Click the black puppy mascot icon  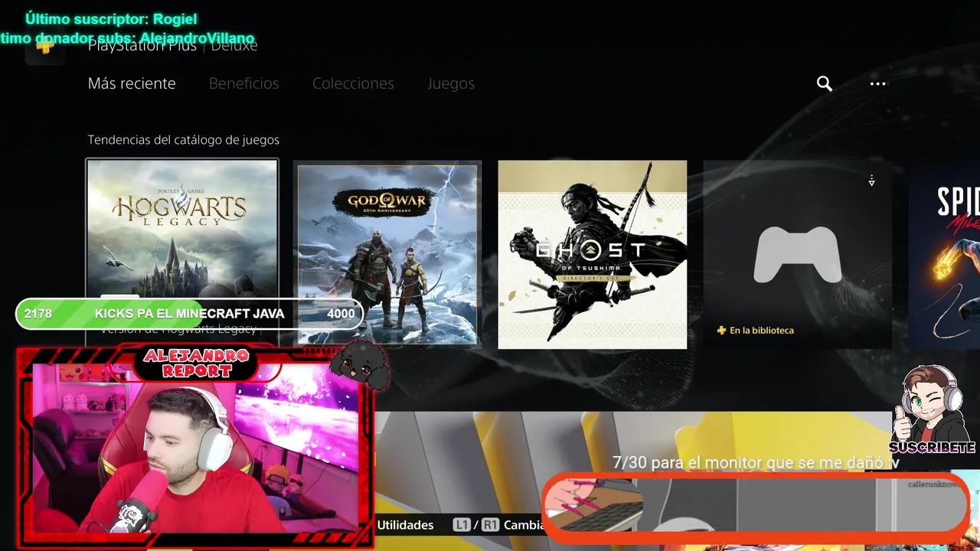(x=361, y=365)
